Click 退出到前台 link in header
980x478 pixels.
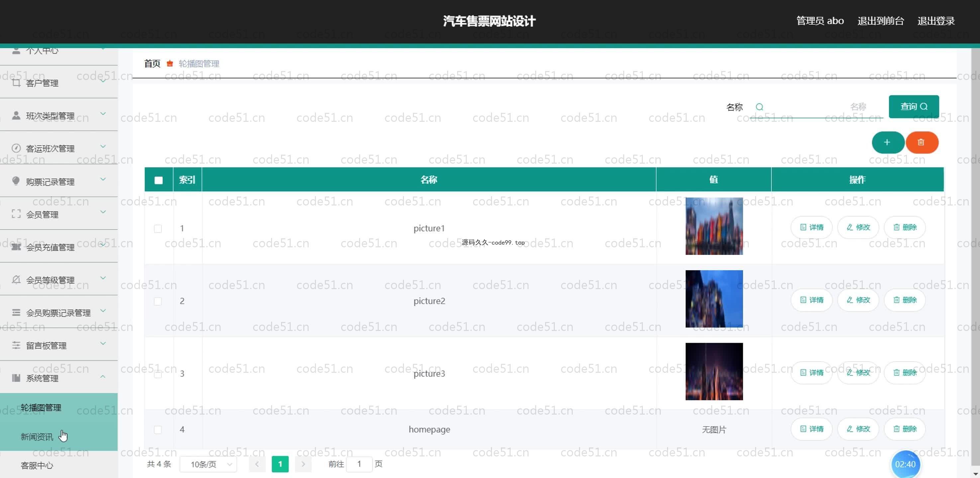[x=881, y=21]
